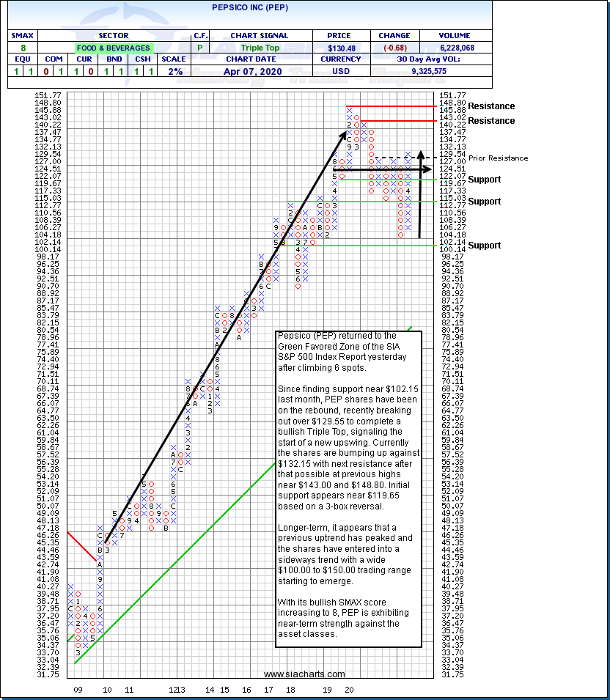This screenshot has height=700, width=610.
Task: Click the right-pointing horizontal black arrowhead
Action: click(x=427, y=169)
